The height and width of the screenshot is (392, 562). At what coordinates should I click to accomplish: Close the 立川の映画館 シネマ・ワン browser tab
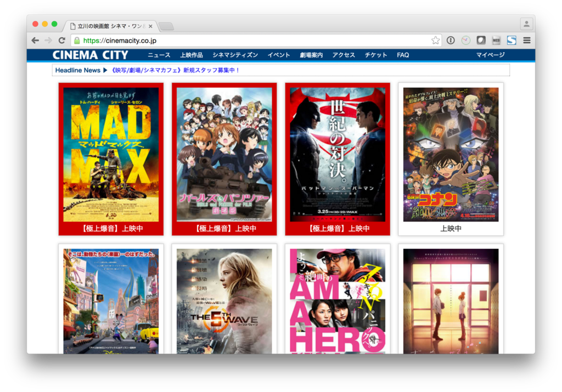[x=150, y=26]
